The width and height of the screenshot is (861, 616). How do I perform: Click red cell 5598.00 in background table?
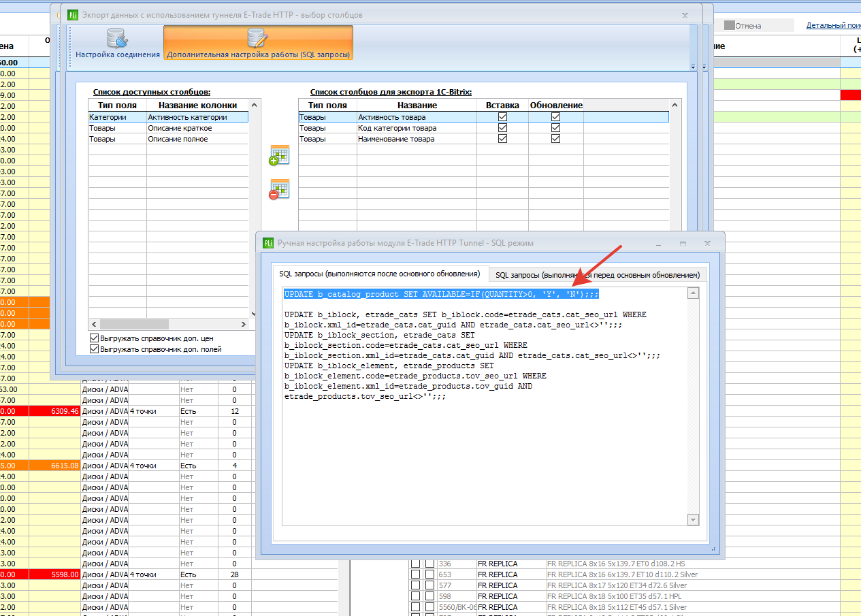[55, 574]
